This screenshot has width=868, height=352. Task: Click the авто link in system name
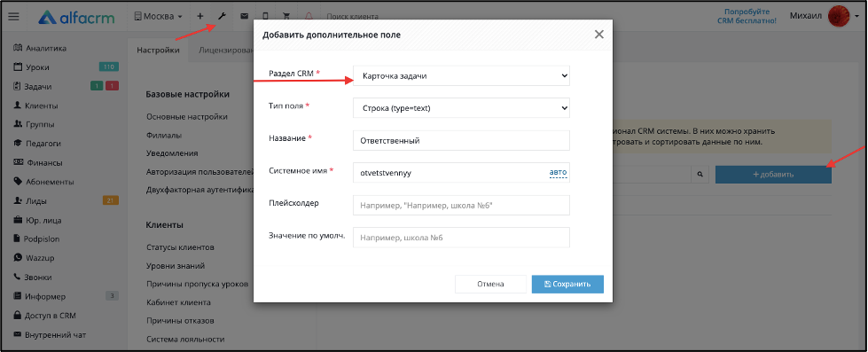(x=558, y=173)
